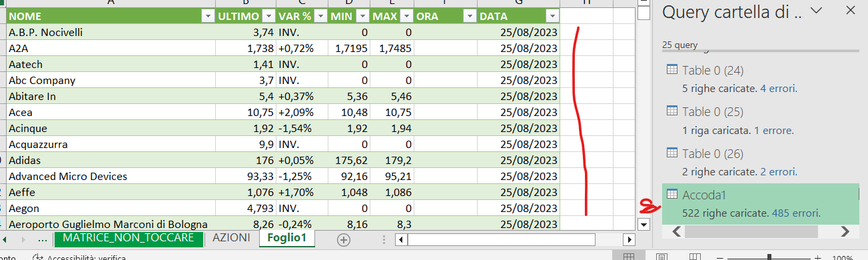Select the 'Aeroporto Guglielmo Marconi di Bologna' cell
The image size is (868, 260).
coord(111,224)
